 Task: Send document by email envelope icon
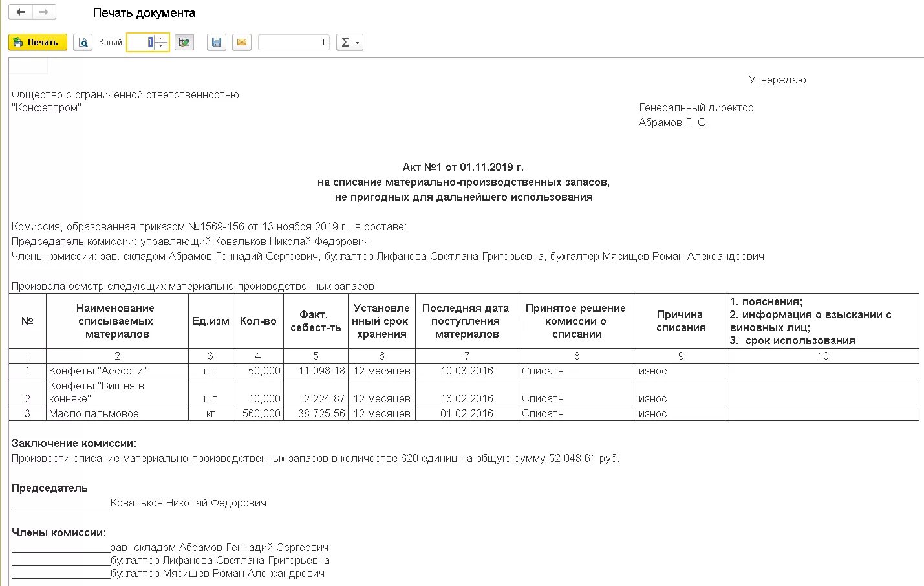(242, 42)
